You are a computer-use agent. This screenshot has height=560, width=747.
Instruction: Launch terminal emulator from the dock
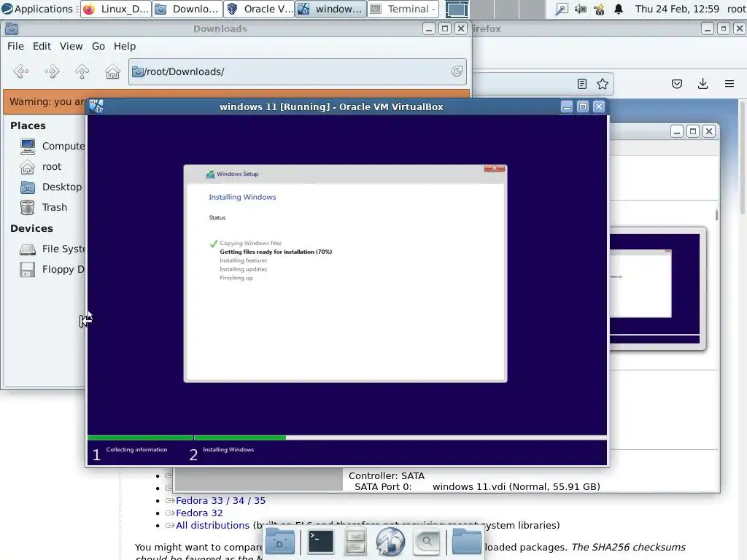click(321, 542)
